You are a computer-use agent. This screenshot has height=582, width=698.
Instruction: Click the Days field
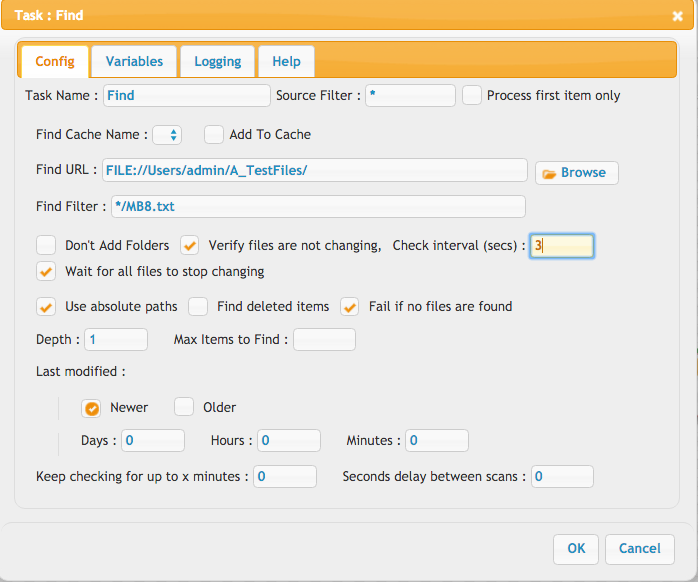point(153,440)
